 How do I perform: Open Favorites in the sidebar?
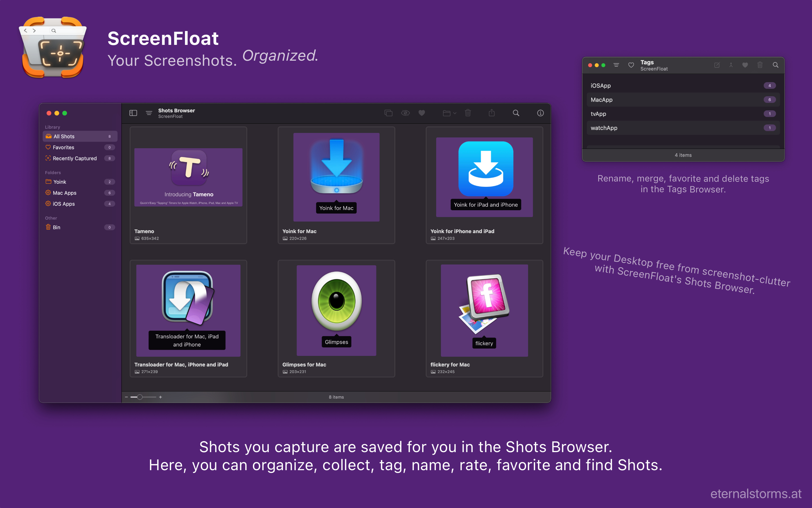[80, 148]
